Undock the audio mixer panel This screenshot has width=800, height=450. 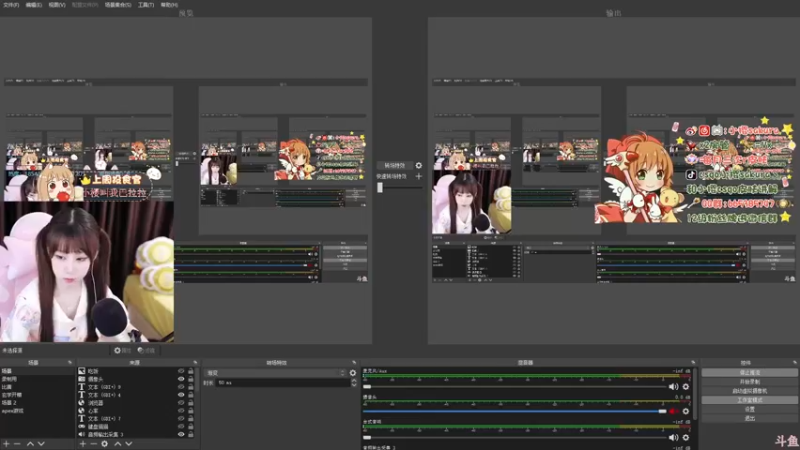click(692, 362)
